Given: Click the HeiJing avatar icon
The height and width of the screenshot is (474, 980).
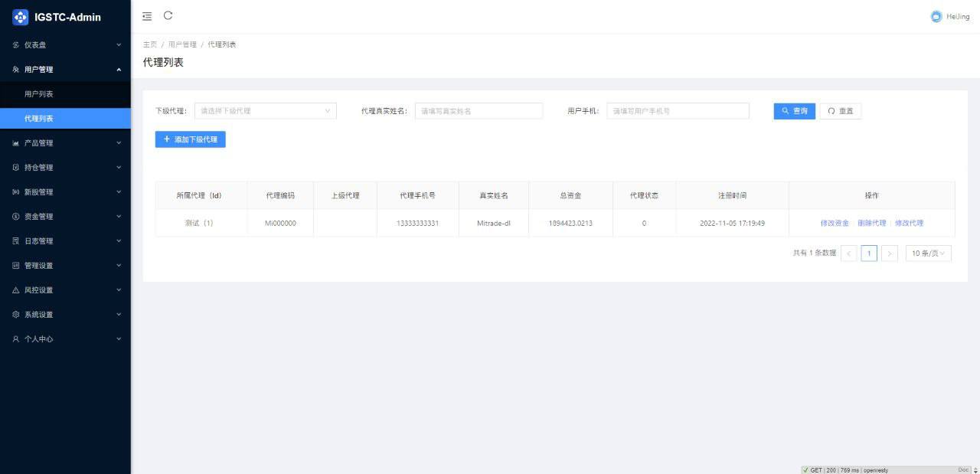Looking at the screenshot, I should (x=935, y=16).
